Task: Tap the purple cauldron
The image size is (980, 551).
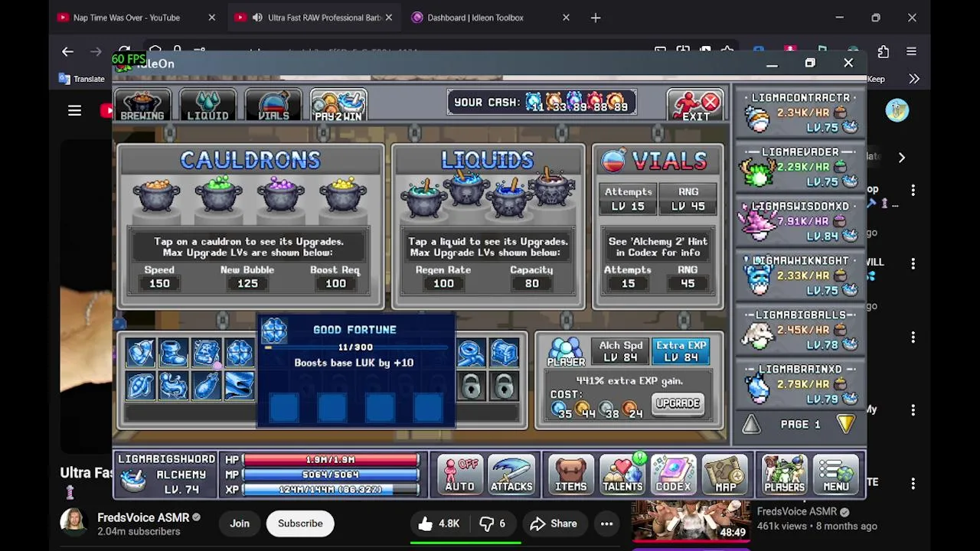Action: pyautogui.click(x=281, y=194)
